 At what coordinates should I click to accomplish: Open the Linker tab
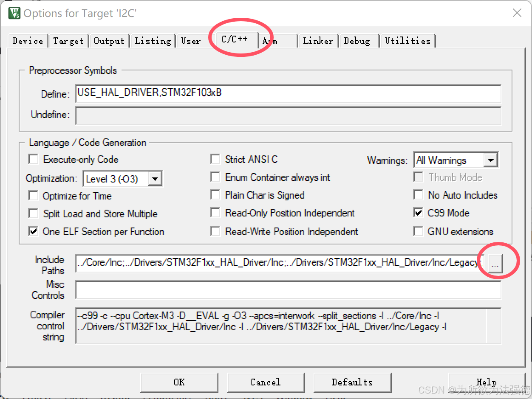(318, 41)
